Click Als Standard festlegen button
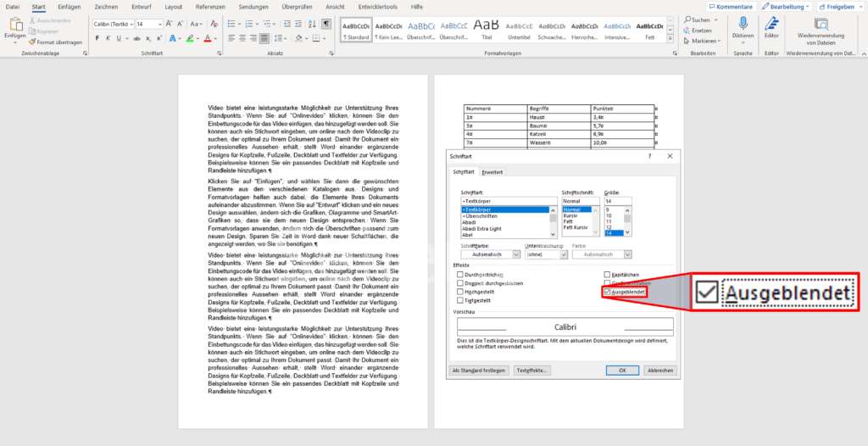Screen dimensions: 868x446 pyautogui.click(x=479, y=370)
